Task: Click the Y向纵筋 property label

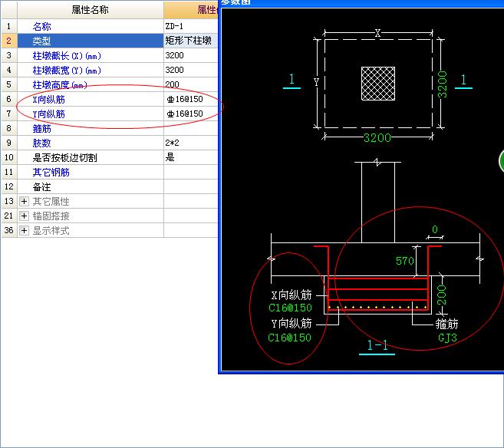Action: click(x=48, y=114)
